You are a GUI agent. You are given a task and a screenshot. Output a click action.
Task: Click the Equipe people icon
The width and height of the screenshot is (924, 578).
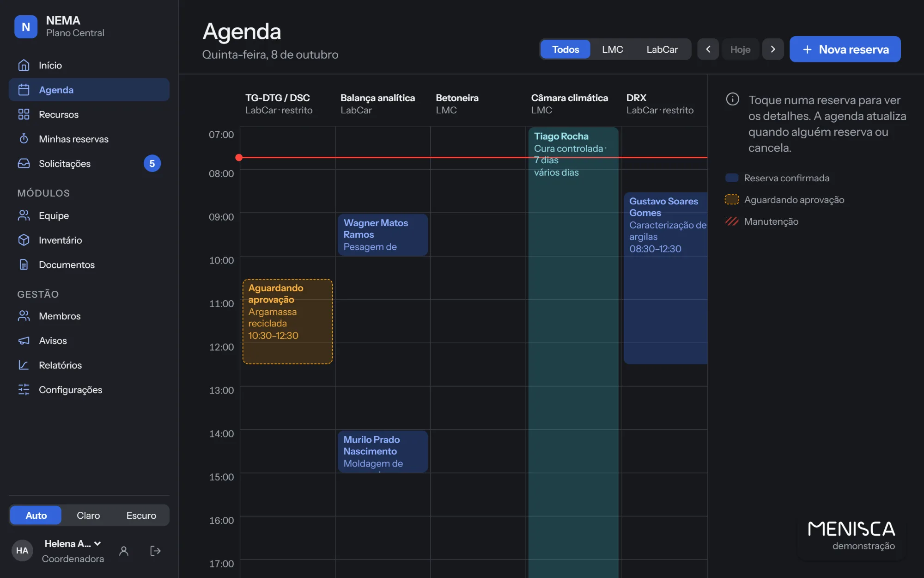24,215
